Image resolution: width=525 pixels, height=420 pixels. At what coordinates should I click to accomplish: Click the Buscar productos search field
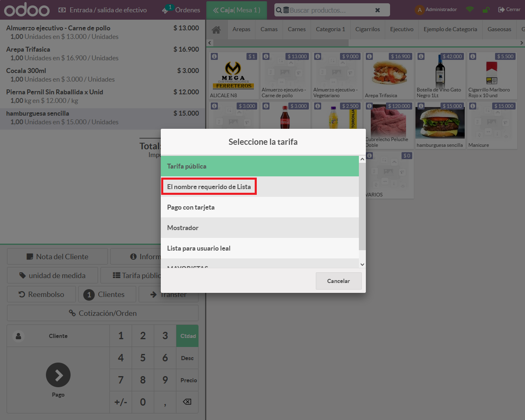pos(324,10)
